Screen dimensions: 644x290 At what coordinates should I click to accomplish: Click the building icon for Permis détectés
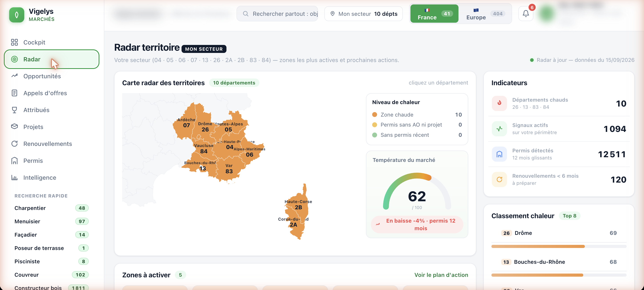499,154
